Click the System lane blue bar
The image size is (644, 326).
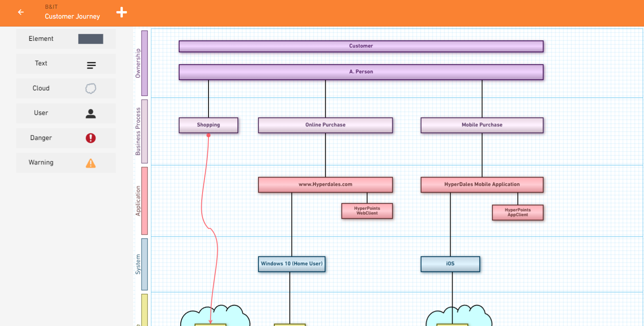point(144,264)
